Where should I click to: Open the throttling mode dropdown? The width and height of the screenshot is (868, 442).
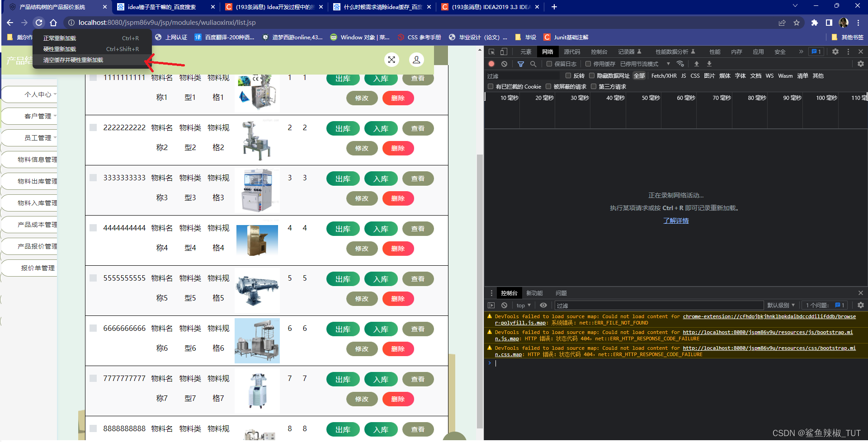pos(645,64)
